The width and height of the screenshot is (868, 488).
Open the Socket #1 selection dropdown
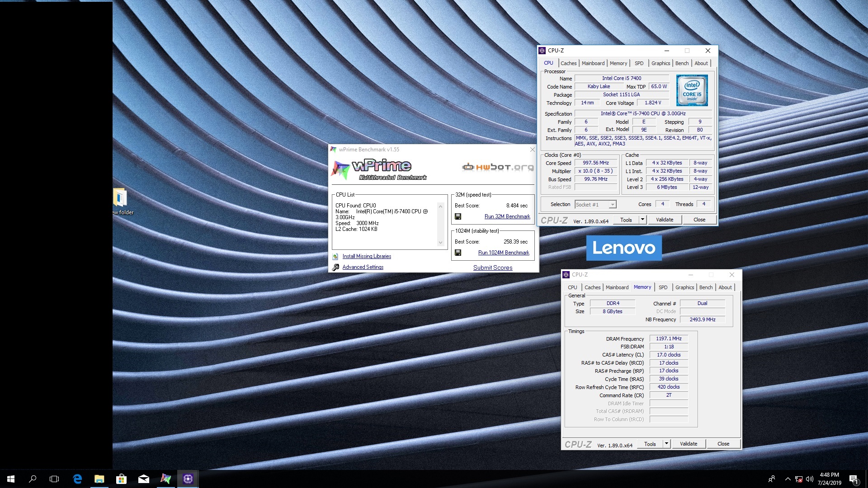[x=595, y=205]
